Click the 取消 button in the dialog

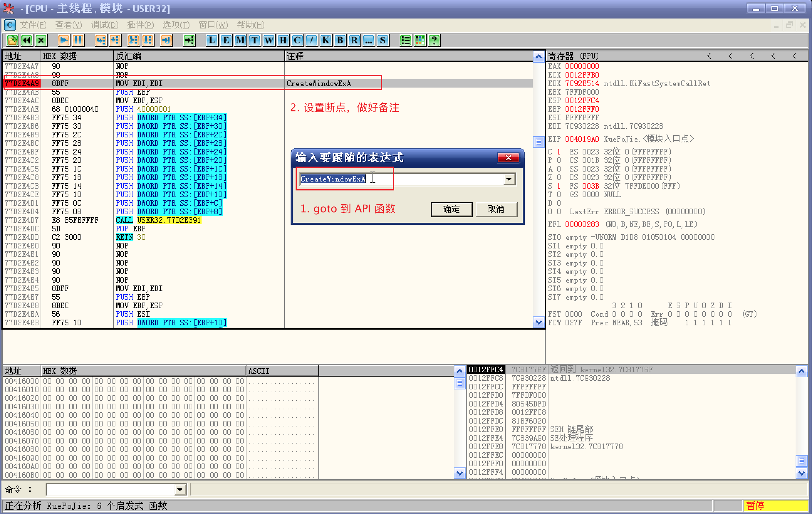coord(496,209)
